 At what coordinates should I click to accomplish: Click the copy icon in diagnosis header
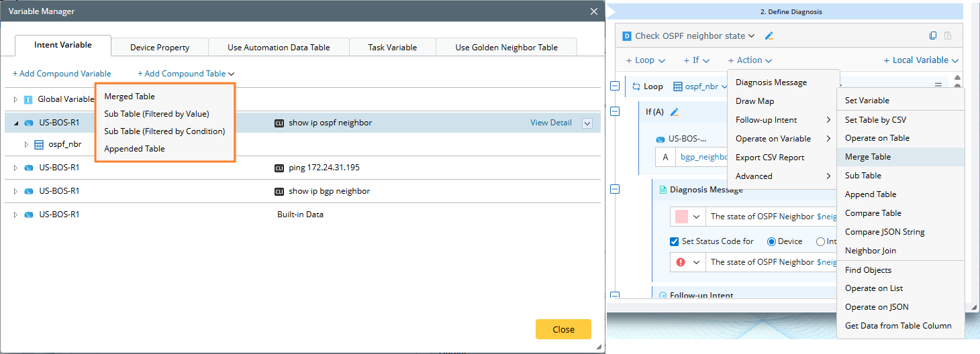click(x=933, y=36)
